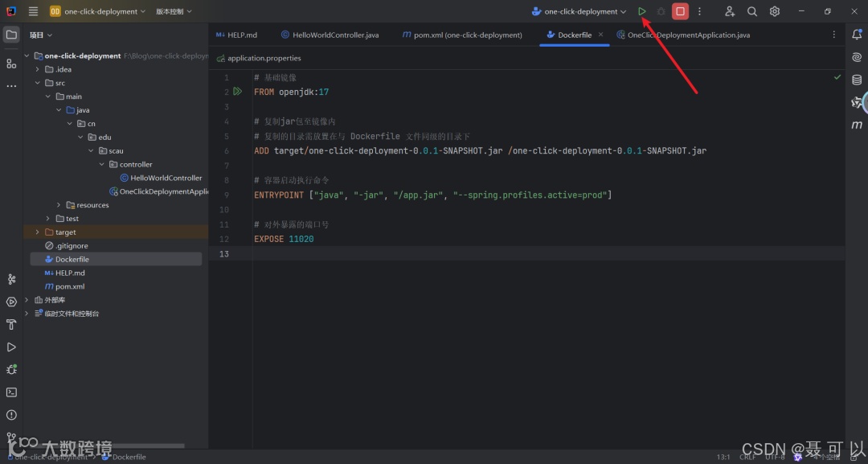Viewport: 868px width, 464px height.
Task: Expand the target folder
Action: point(37,232)
